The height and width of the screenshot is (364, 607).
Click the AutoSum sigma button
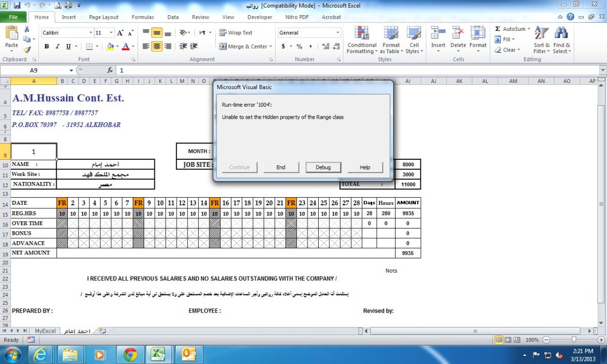pyautogui.click(x=510, y=29)
